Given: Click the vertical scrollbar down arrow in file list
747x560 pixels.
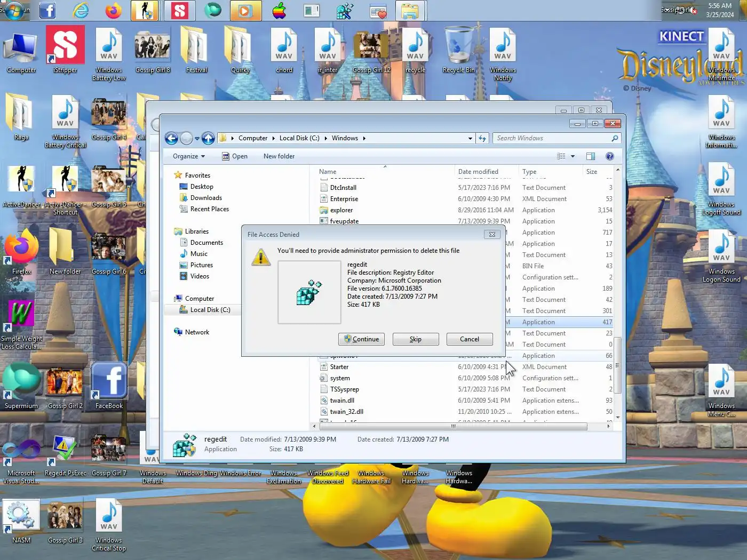Looking at the screenshot, I should (x=618, y=418).
